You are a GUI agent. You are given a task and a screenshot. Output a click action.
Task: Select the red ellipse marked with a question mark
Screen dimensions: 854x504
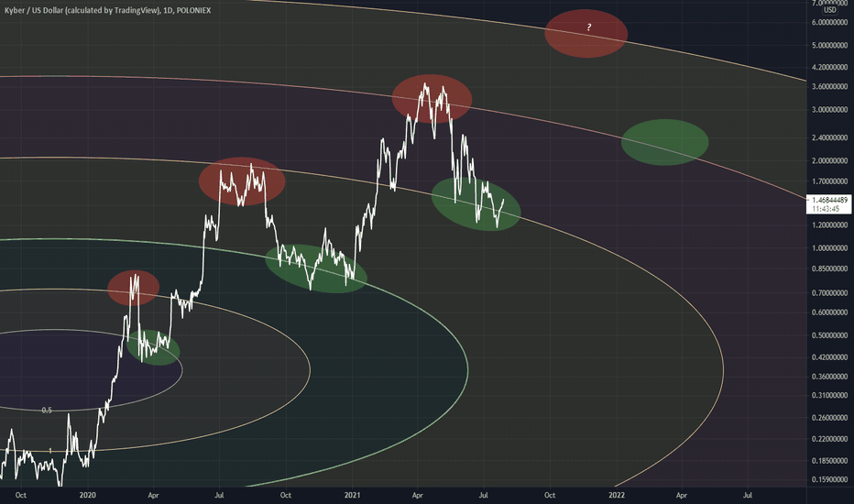586,34
